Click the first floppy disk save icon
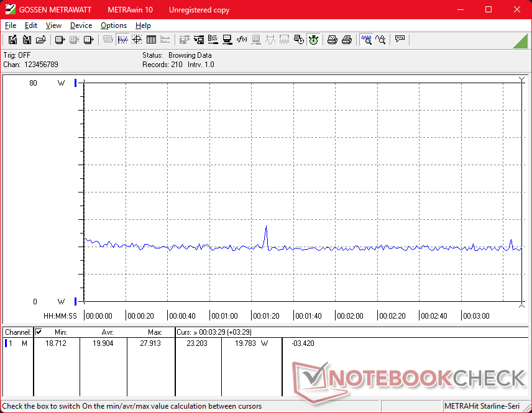This screenshot has height=413, width=532. pos(12,40)
